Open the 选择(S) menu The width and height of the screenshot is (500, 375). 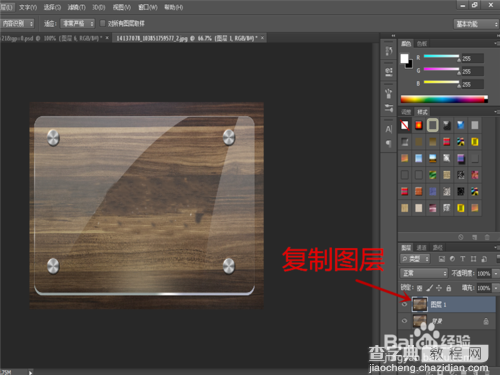[52, 7]
